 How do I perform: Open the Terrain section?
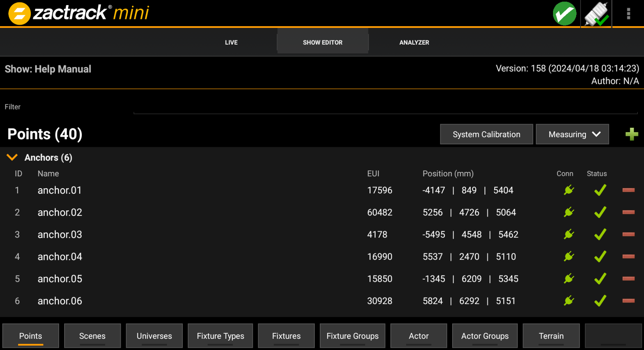(551, 336)
